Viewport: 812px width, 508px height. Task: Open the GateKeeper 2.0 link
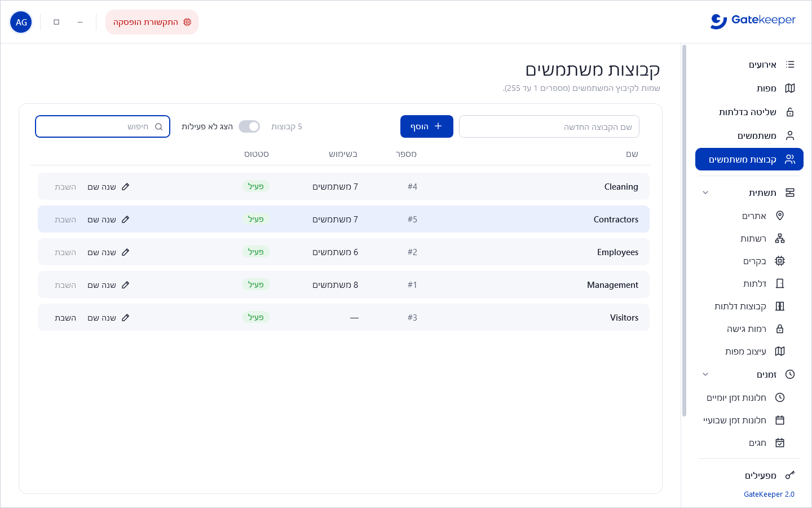click(x=769, y=494)
